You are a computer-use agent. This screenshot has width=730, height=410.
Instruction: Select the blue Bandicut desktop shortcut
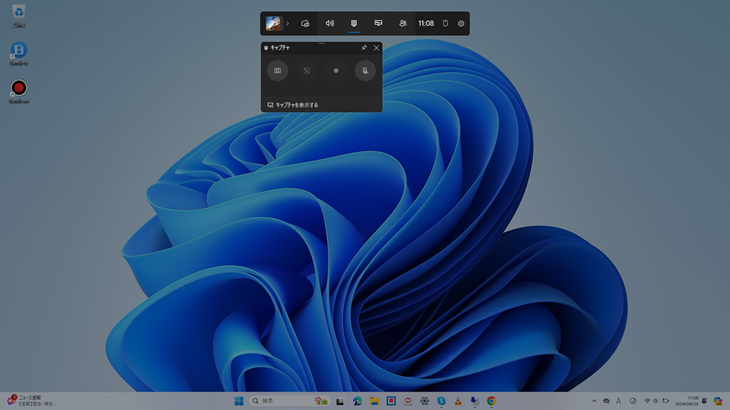(x=19, y=54)
